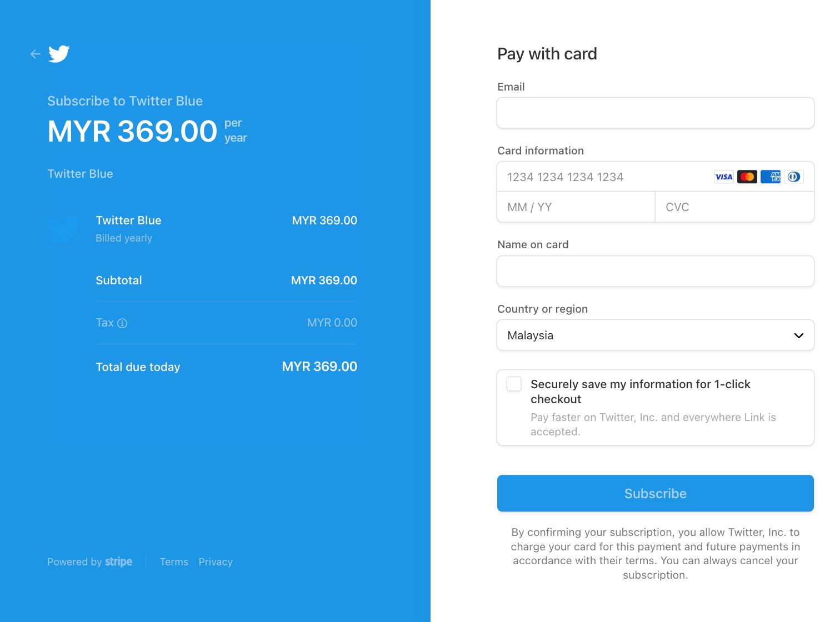The width and height of the screenshot is (840, 622).
Task: Click the blue Subscribe payment bar
Action: (656, 493)
